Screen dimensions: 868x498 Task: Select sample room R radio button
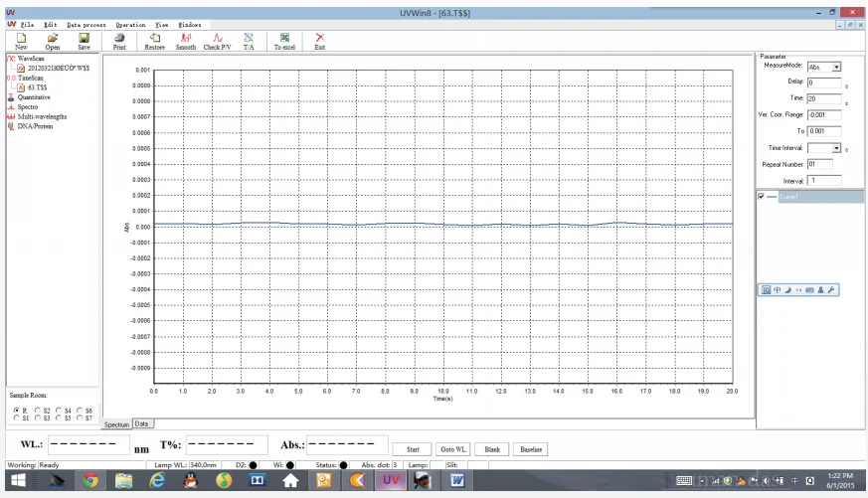17,410
